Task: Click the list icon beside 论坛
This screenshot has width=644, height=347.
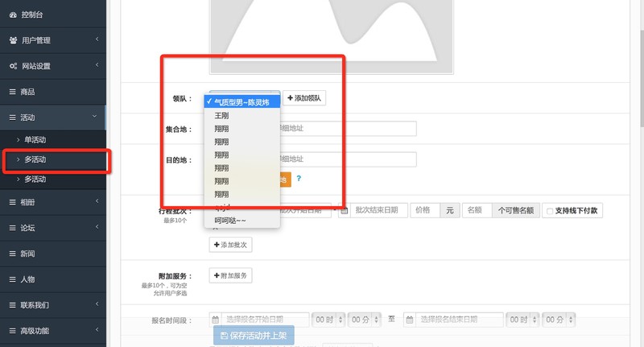Action: coord(13,228)
